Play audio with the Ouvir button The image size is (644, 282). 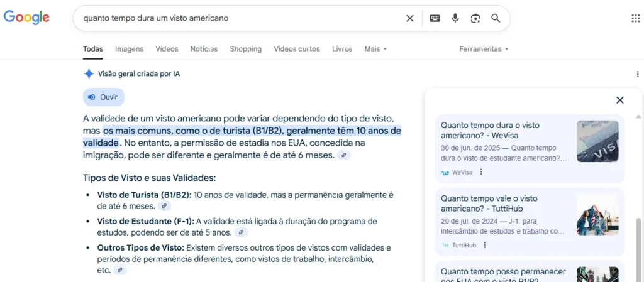104,97
